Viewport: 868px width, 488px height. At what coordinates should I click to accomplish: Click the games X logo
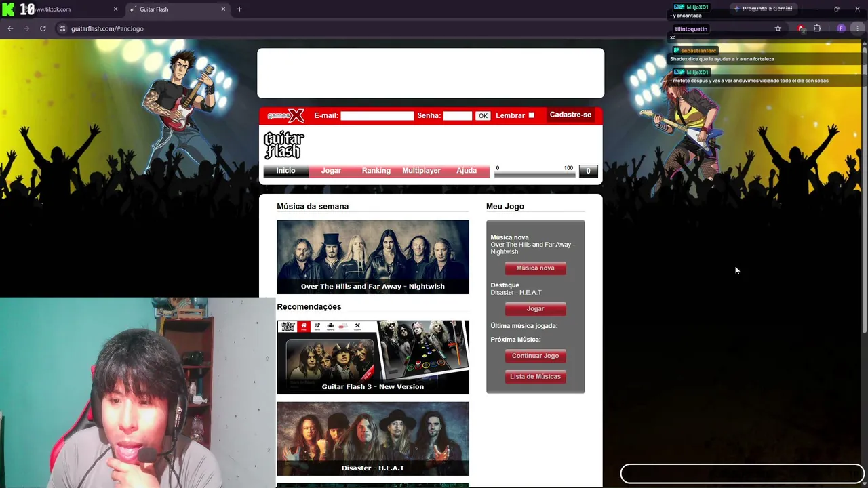[285, 115]
